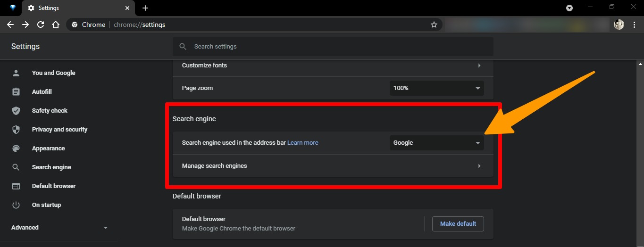Screen dimensions: 644x247
Task: Open Chrome's three-dot menu
Action: (x=635, y=25)
